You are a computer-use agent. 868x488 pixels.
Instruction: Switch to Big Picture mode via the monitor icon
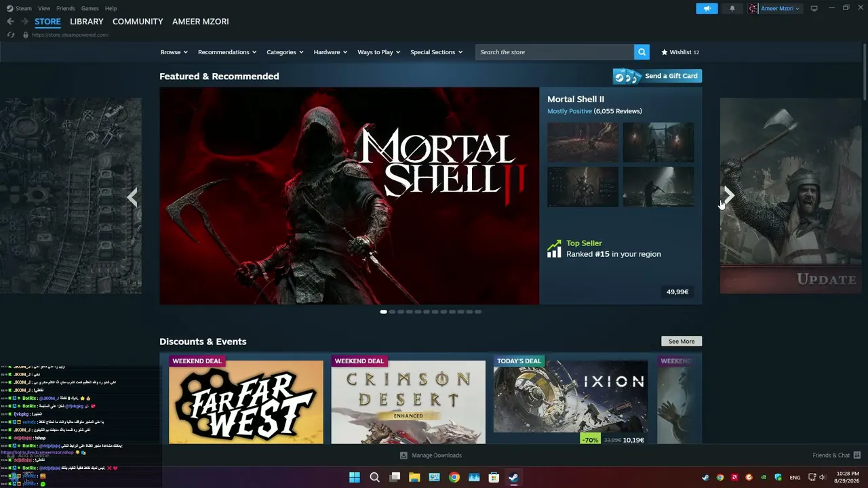(x=814, y=8)
